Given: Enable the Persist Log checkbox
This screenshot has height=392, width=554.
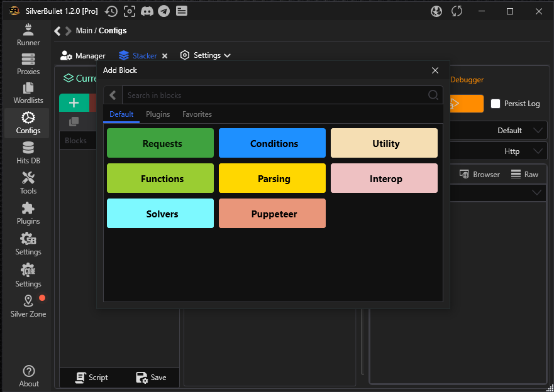Looking at the screenshot, I should pos(496,104).
